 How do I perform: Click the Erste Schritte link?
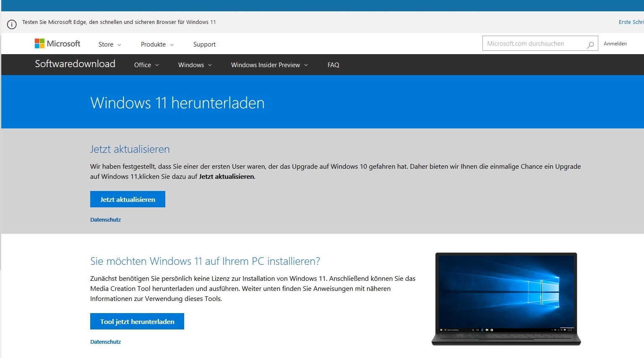tap(631, 22)
